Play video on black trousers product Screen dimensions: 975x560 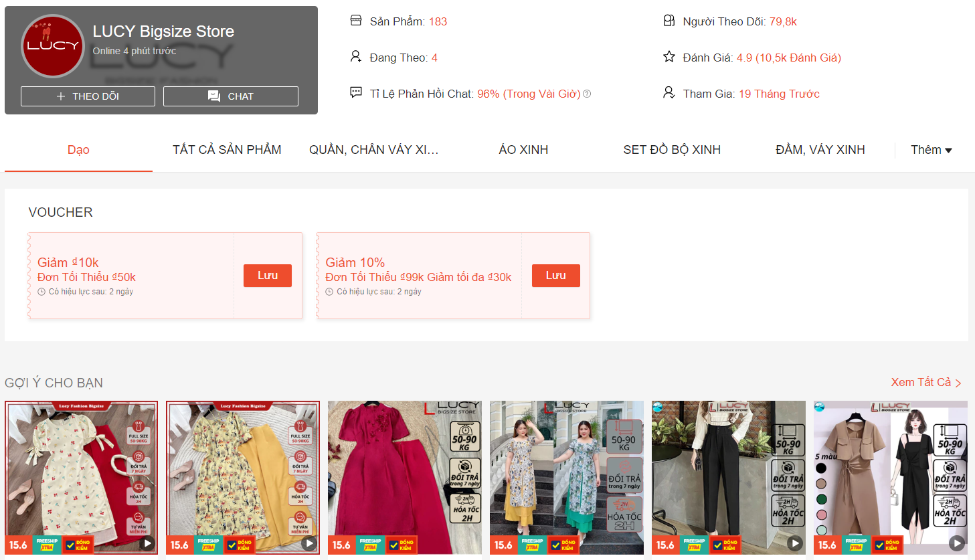[x=794, y=543]
